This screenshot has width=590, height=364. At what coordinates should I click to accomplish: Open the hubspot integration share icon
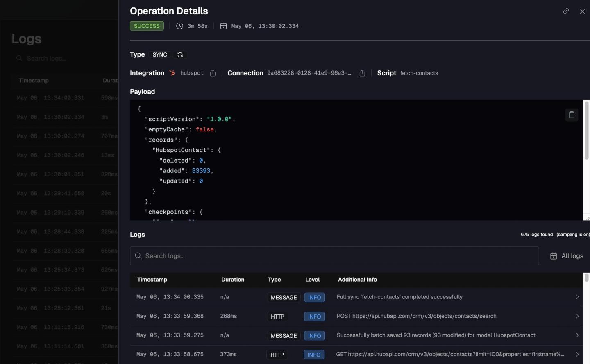coord(213,73)
